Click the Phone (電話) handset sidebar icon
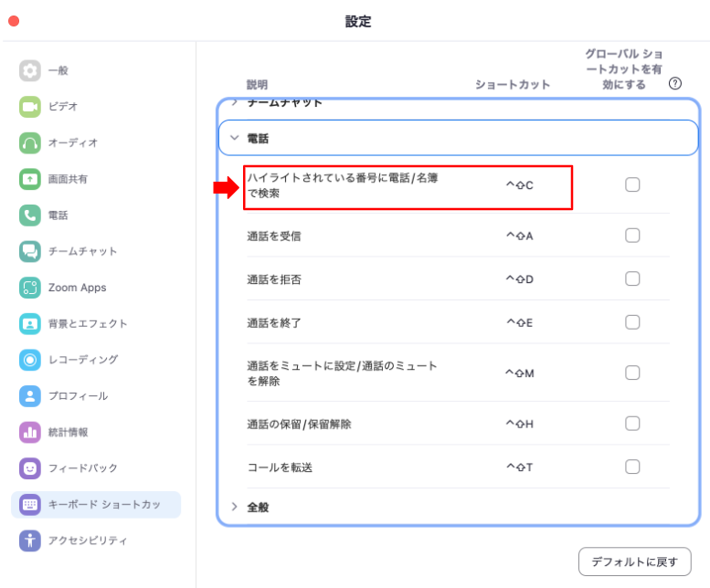The width and height of the screenshot is (710, 588). [x=30, y=215]
